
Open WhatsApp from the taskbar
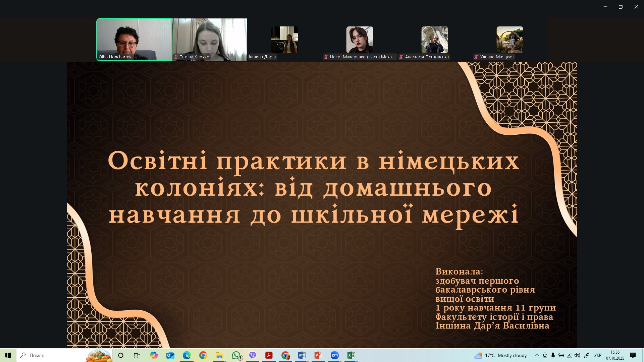pyautogui.click(x=236, y=355)
